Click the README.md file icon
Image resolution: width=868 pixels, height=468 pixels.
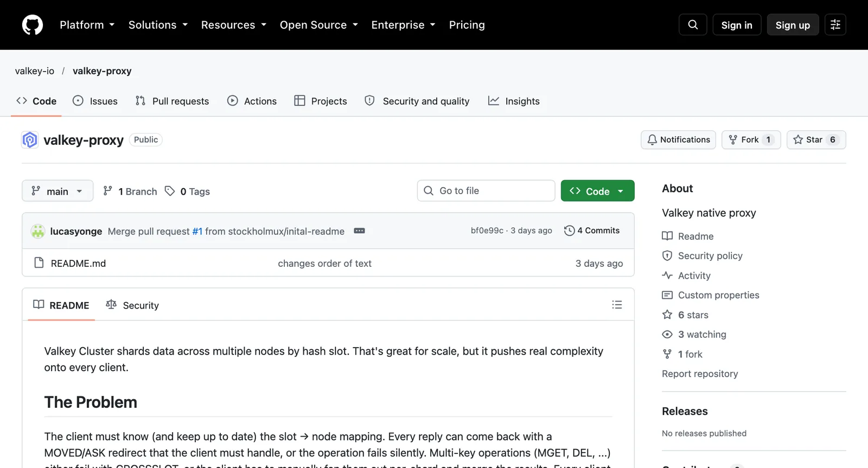[x=39, y=263]
